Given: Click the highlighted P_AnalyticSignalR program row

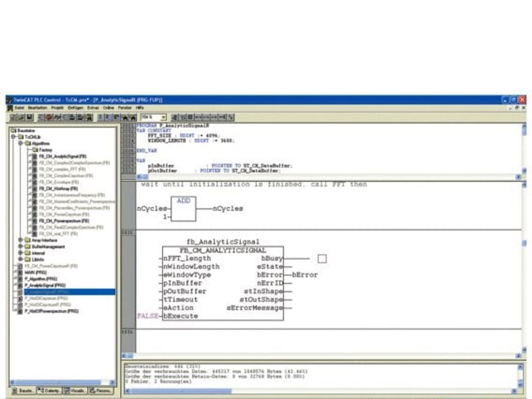Looking at the screenshot, I should (70, 292).
